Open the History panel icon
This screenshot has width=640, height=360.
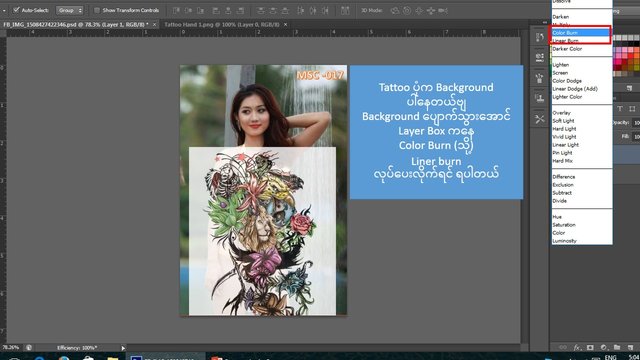[x=540, y=37]
